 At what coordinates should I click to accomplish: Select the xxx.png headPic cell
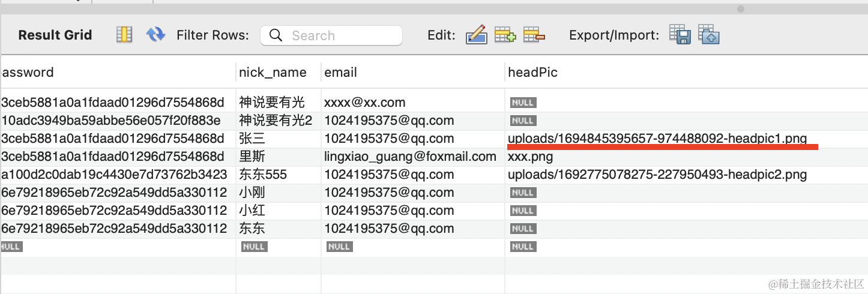point(530,157)
